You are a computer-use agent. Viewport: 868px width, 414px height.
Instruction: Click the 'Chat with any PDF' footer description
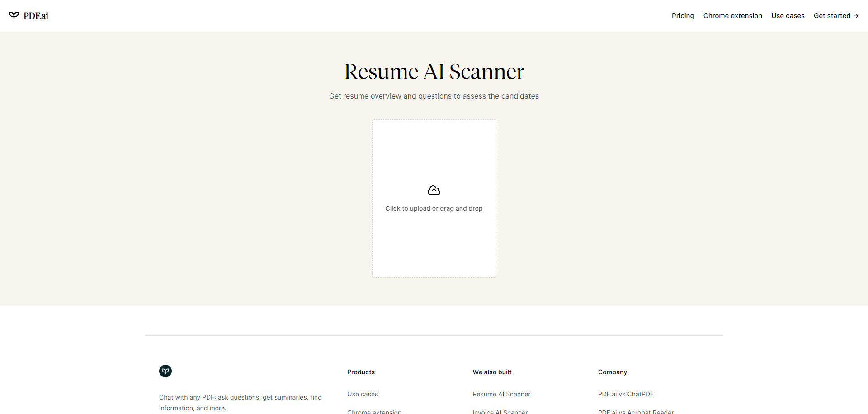241,403
